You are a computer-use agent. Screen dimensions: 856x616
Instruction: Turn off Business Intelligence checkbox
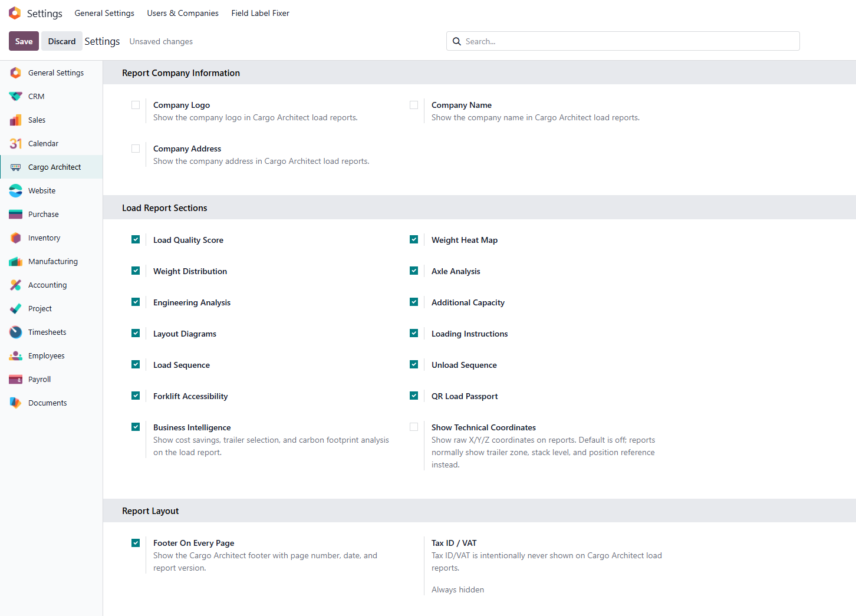point(136,427)
